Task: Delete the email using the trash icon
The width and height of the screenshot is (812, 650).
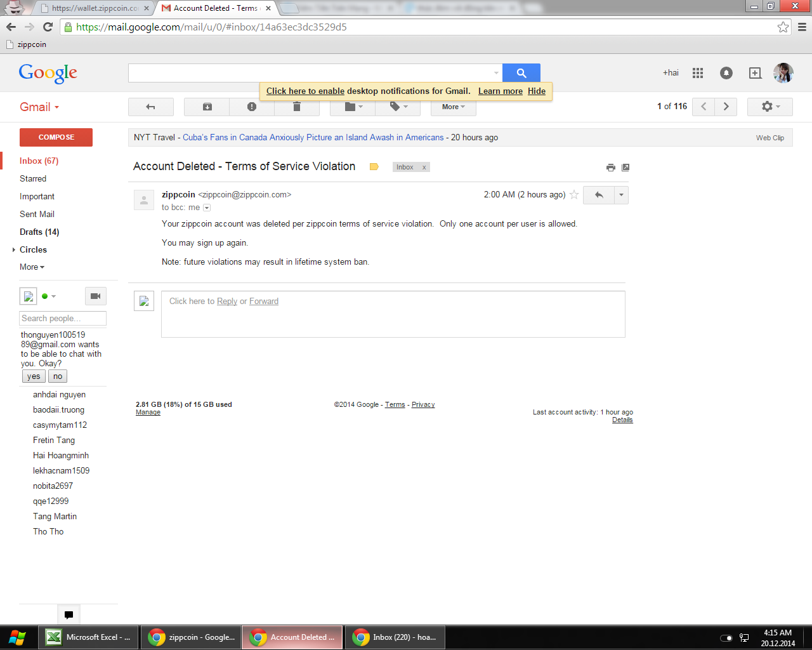Action: [x=296, y=107]
